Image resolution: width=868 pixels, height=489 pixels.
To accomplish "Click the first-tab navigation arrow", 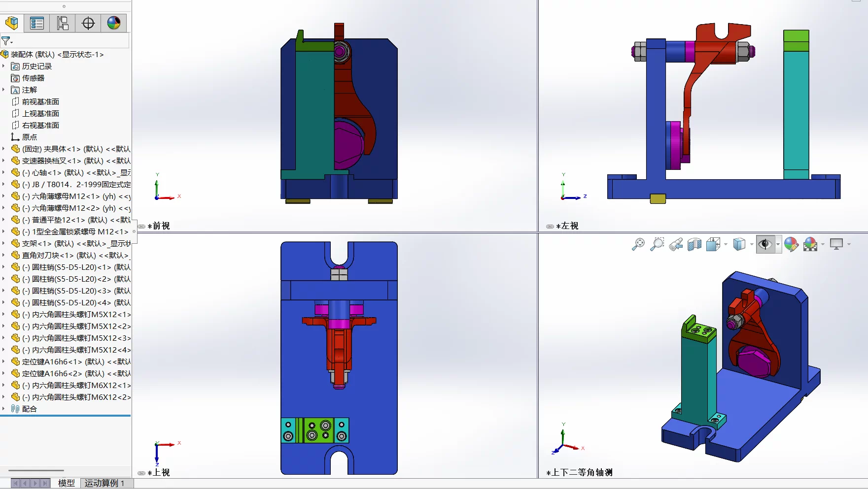I will pyautogui.click(x=16, y=484).
